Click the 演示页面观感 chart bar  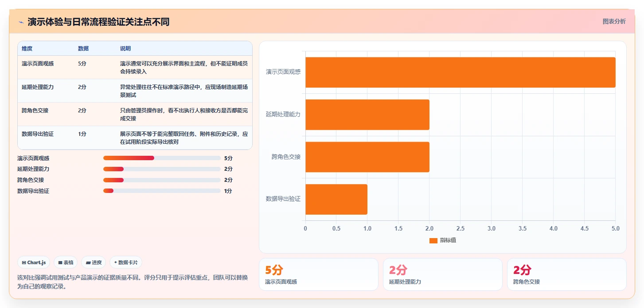coord(460,72)
